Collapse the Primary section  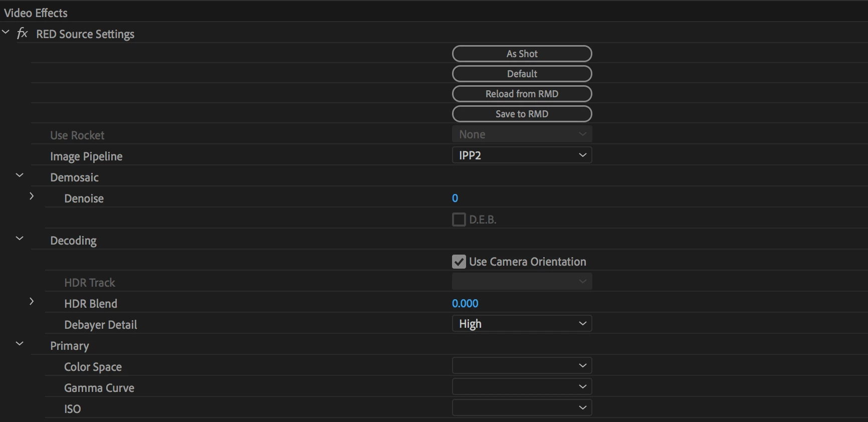pyautogui.click(x=20, y=344)
